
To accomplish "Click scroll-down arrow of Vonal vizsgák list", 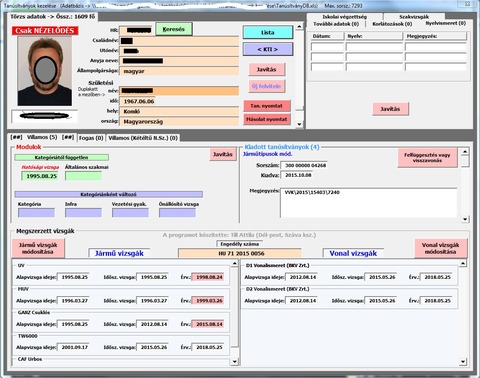I will click(463, 362).
